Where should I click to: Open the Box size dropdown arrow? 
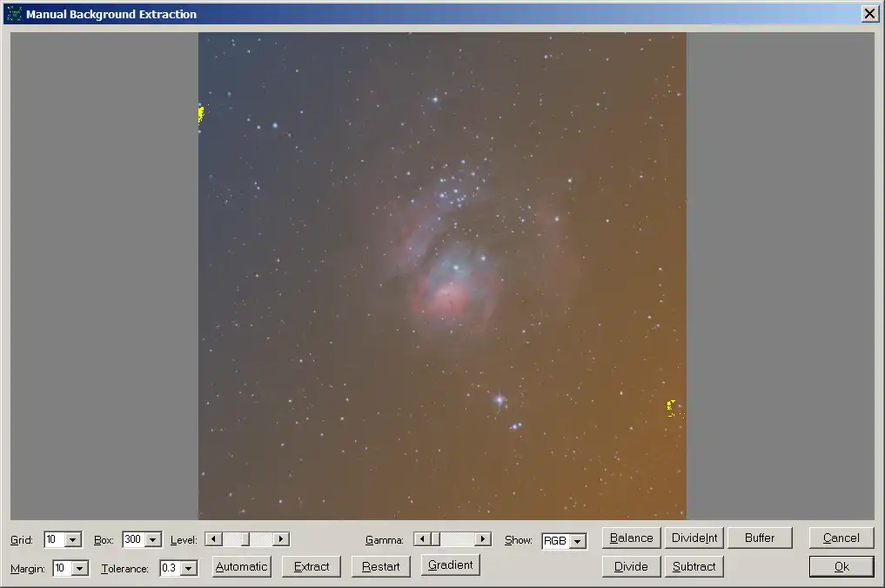tap(152, 540)
